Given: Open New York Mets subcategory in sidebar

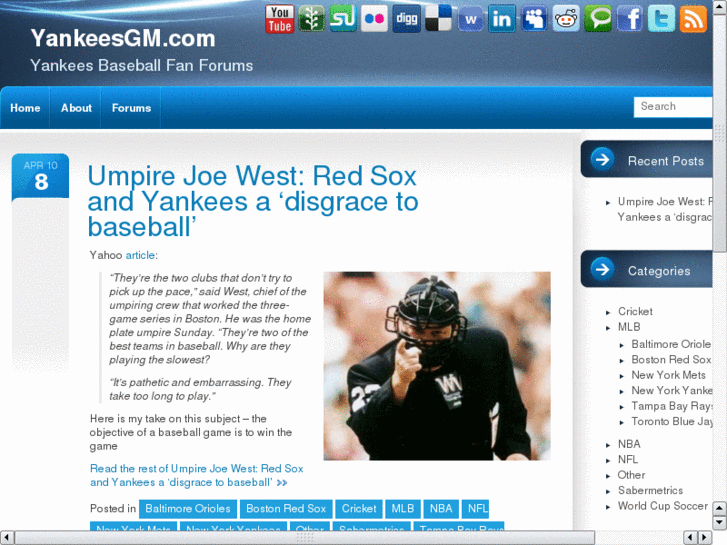Looking at the screenshot, I should pos(669,375).
